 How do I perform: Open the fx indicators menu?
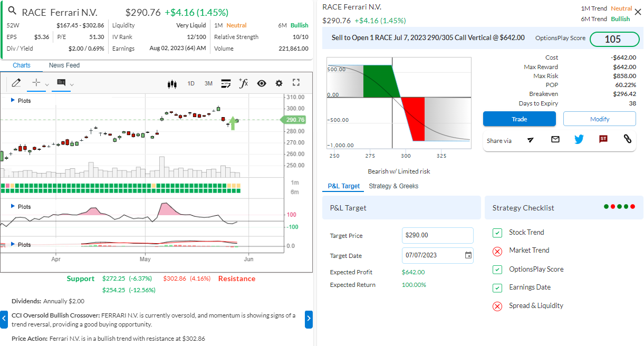tap(243, 83)
